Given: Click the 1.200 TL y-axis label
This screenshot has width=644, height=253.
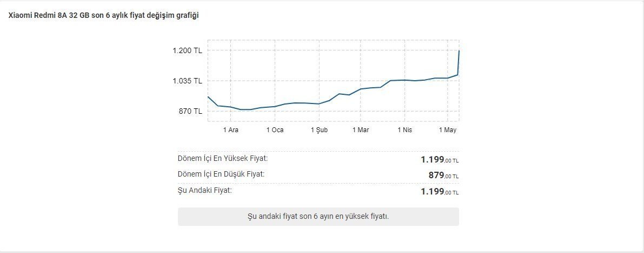Looking at the screenshot, I should point(187,50).
